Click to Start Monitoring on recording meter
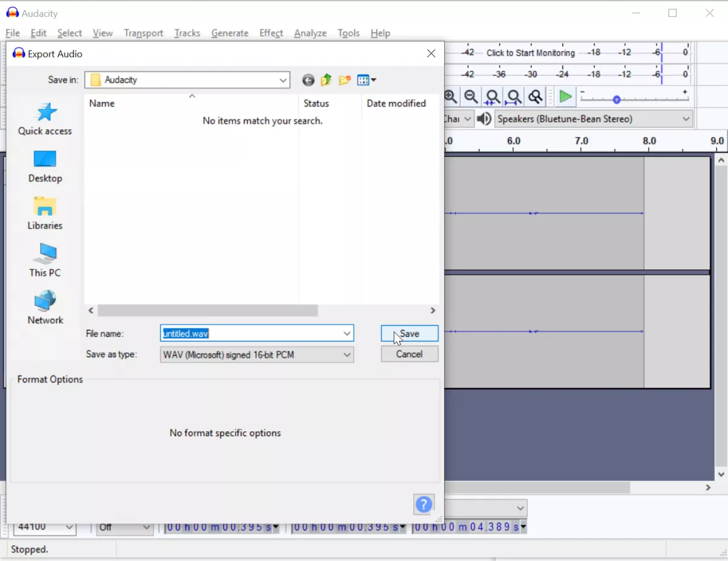 pos(531,53)
